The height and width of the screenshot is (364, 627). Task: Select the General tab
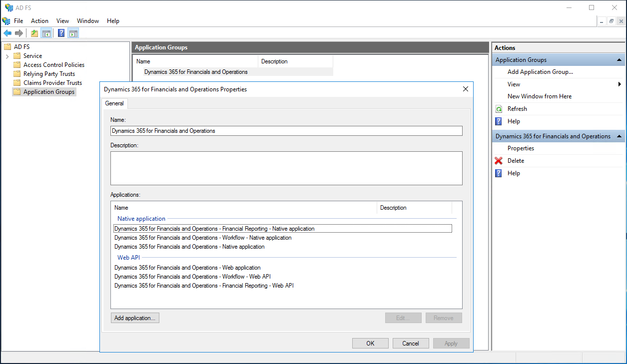[x=114, y=103]
